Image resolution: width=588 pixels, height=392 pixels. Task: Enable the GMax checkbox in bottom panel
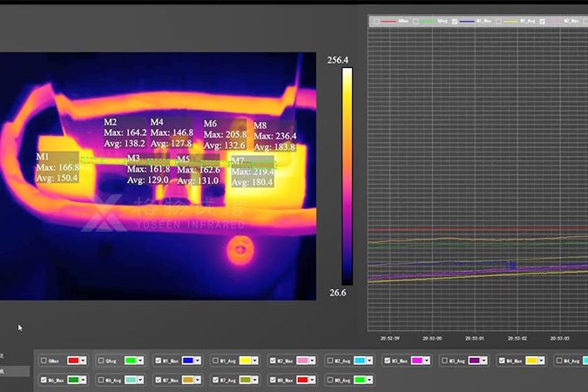(x=45, y=361)
